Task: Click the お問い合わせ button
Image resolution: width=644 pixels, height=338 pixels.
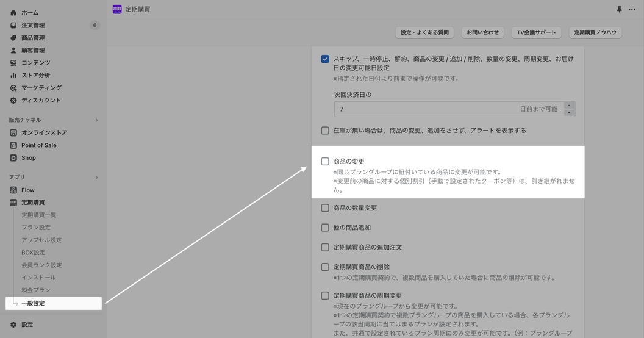Action: [482, 32]
